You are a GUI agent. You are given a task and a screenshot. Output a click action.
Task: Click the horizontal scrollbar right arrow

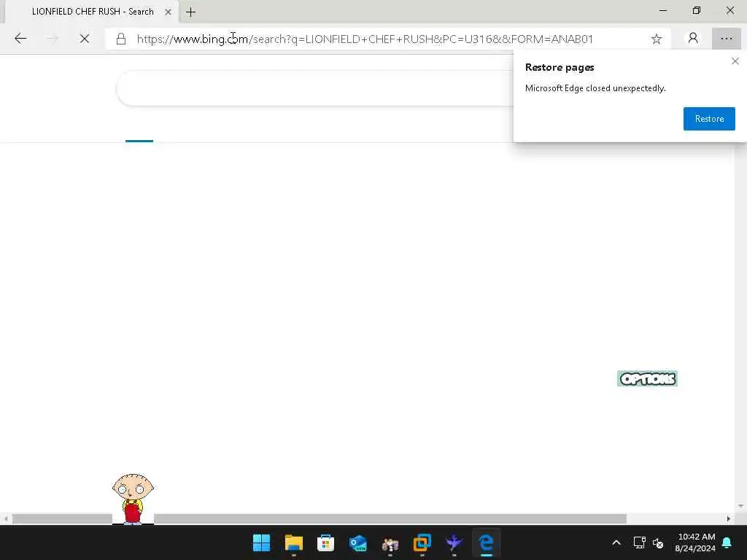coord(729,518)
